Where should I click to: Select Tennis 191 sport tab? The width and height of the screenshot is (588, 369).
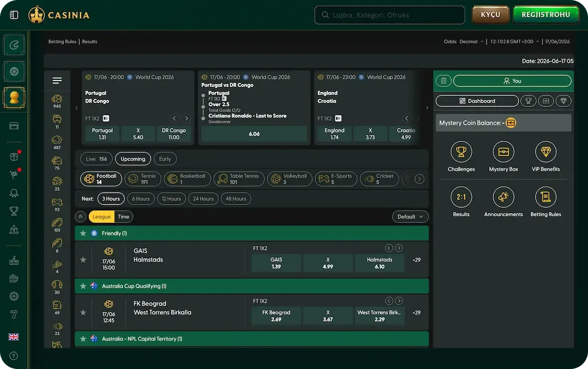coord(143,179)
